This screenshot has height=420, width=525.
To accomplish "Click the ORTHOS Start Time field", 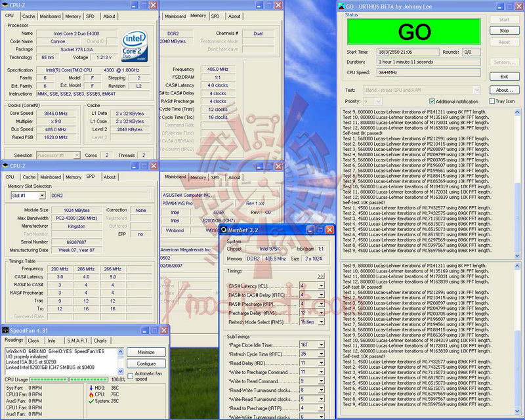I will 408,52.
